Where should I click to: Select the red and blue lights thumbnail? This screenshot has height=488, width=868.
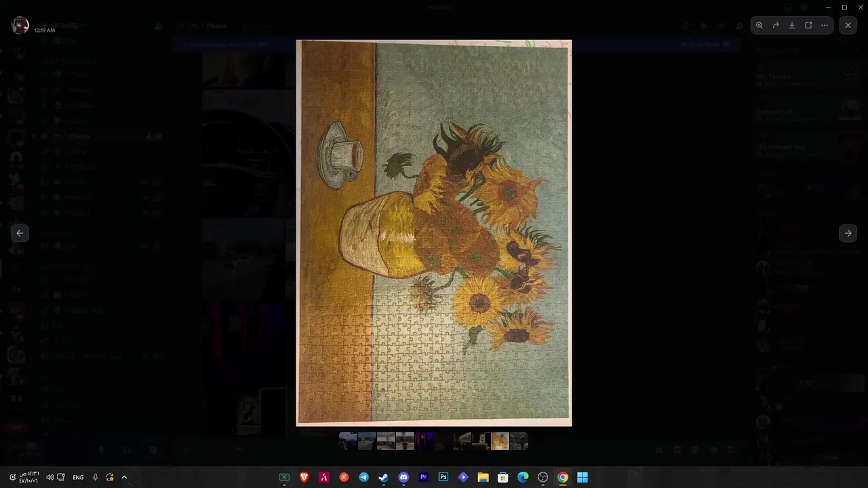point(424,441)
